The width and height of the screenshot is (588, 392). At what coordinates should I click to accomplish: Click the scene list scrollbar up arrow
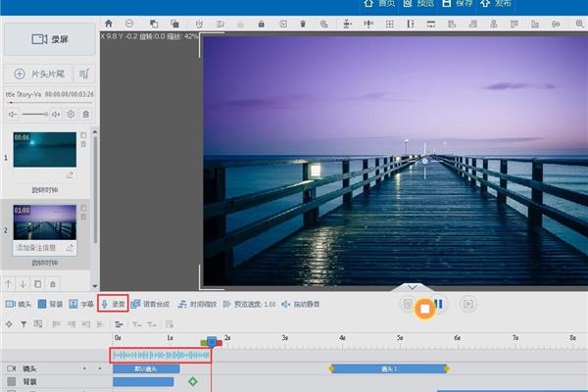(x=95, y=131)
